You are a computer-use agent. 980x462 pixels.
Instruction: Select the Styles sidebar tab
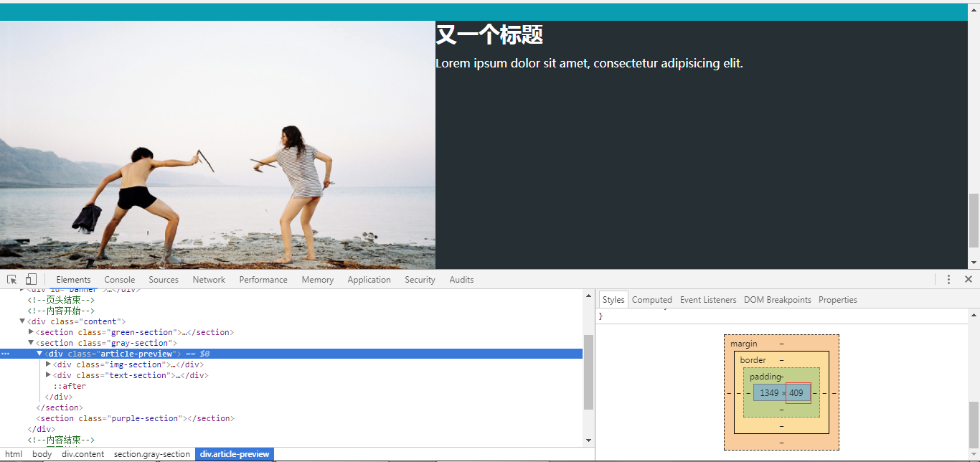[x=613, y=300]
